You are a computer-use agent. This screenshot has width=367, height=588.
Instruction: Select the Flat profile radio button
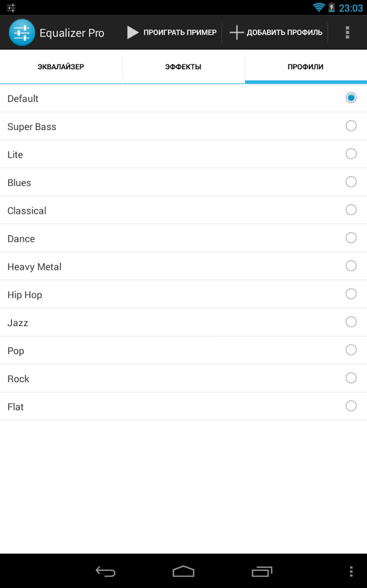[x=351, y=406]
